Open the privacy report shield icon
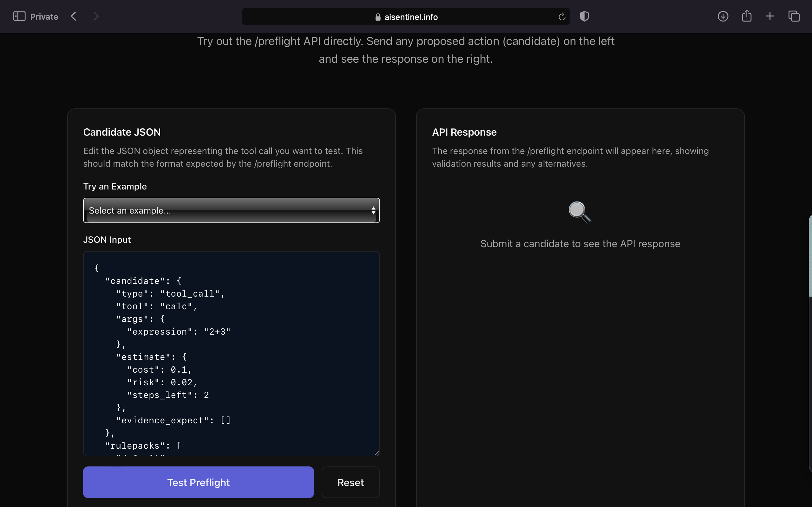This screenshot has width=812, height=507. [584, 16]
